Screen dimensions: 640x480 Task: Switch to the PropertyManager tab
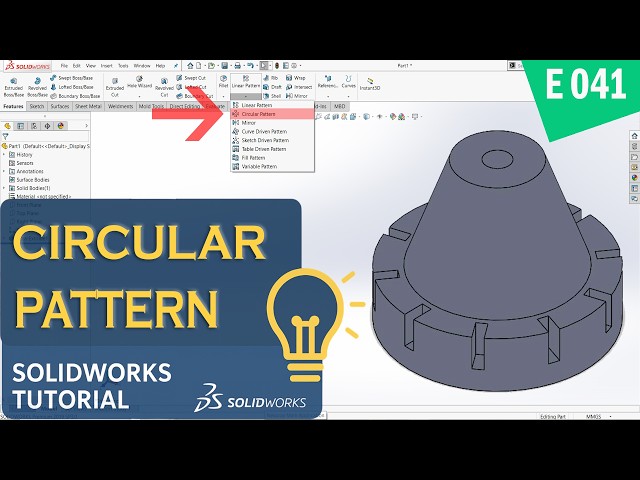tap(20, 126)
